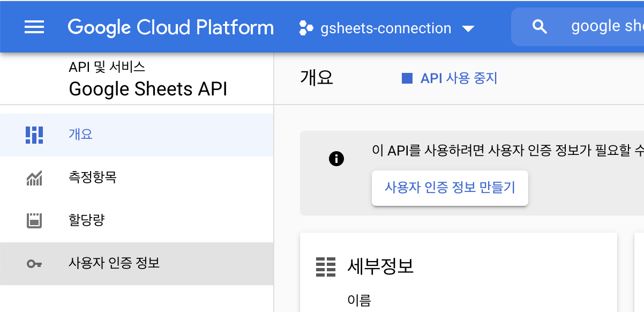The image size is (644, 312).
Task: Click the Google Cloud Platform logo
Action: coord(171,27)
